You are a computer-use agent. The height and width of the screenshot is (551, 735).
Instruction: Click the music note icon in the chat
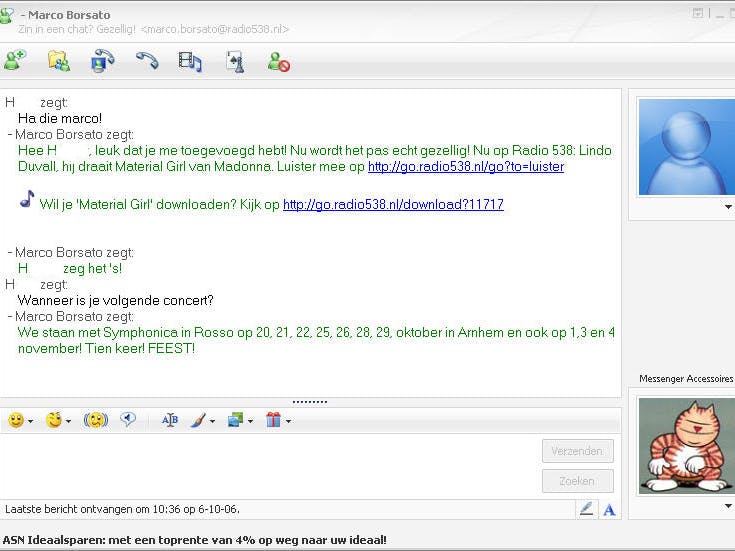pos(27,199)
